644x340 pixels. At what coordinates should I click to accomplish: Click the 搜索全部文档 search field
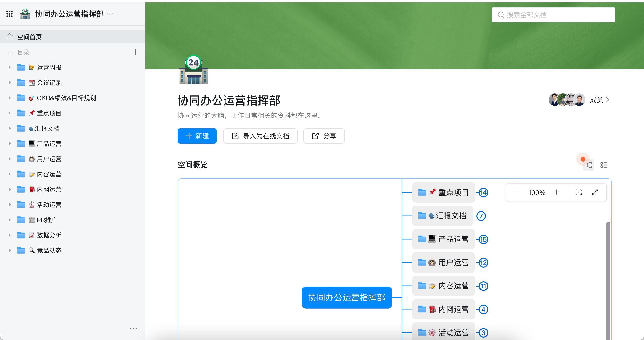click(553, 15)
